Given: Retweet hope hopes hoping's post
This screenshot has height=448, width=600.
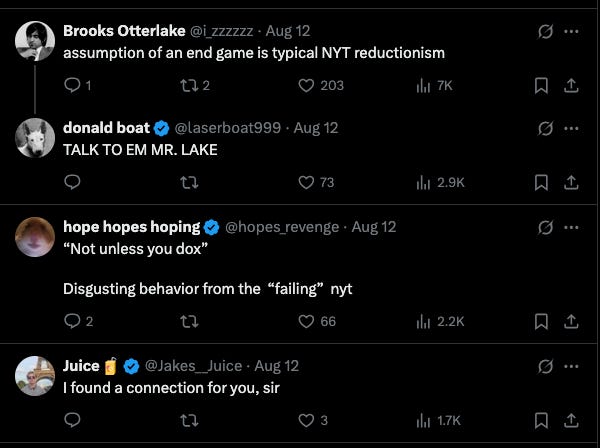Looking at the screenshot, I should pyautogui.click(x=189, y=321).
